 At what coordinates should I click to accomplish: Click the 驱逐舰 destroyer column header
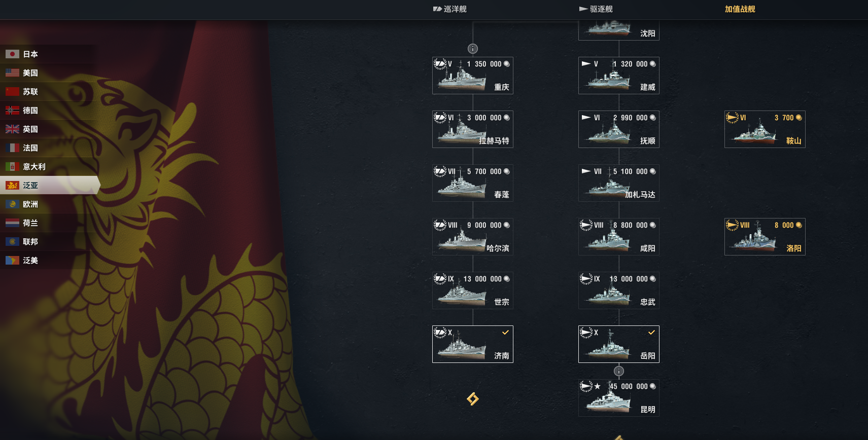click(596, 9)
